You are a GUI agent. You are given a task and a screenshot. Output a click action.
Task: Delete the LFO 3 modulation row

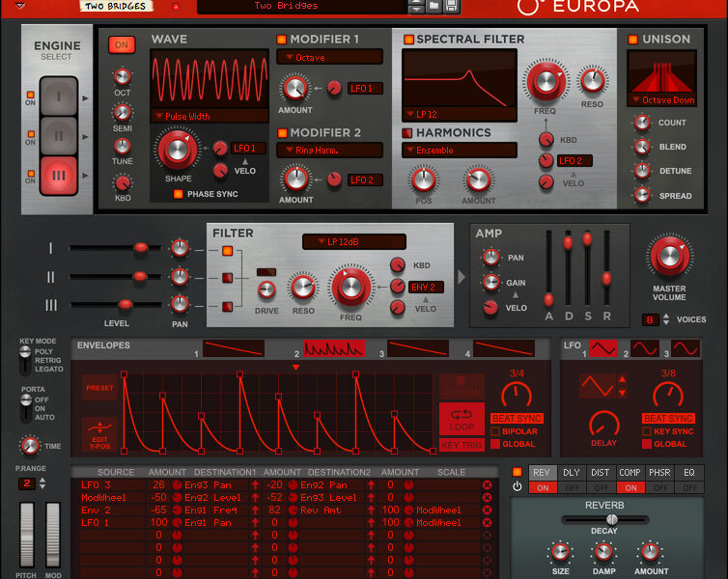(x=487, y=484)
